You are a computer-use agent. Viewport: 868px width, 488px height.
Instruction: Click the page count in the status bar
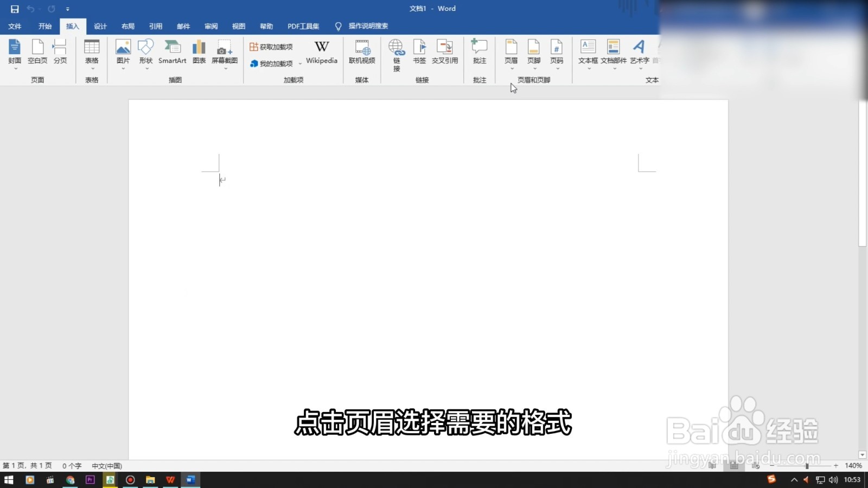(x=28, y=466)
